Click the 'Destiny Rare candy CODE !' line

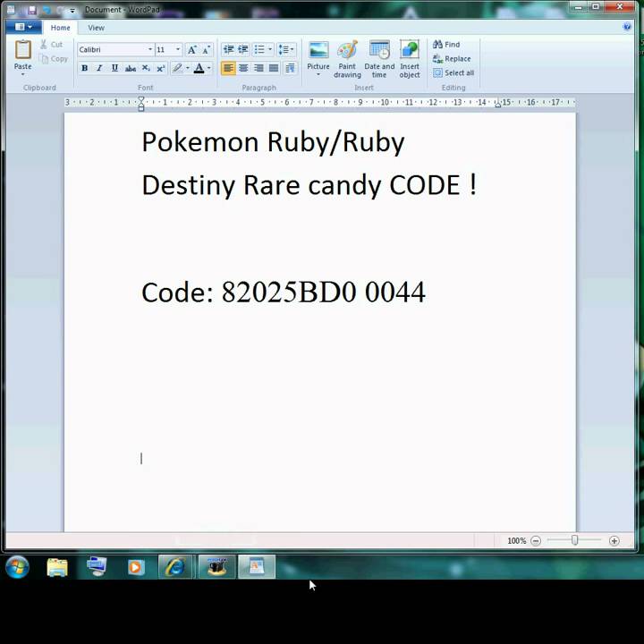coord(309,185)
